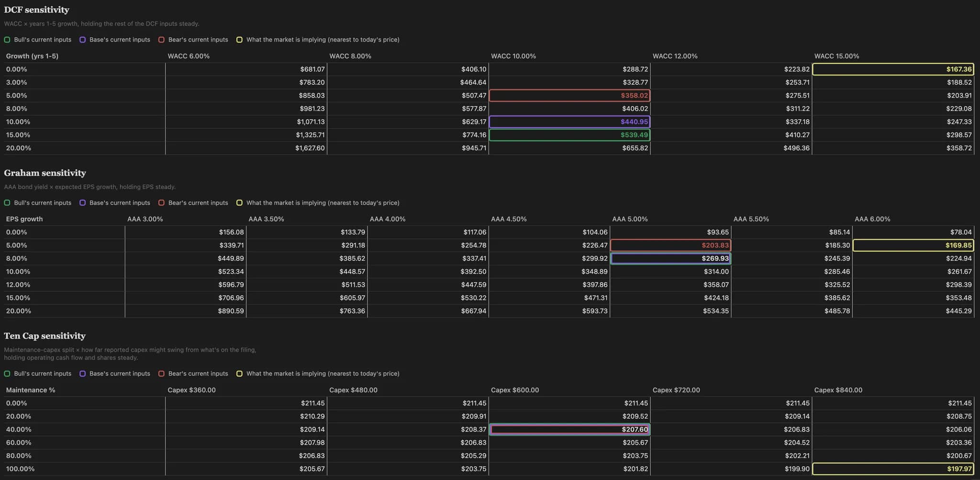Select the Graham value $314.00

pyautogui.click(x=716, y=272)
